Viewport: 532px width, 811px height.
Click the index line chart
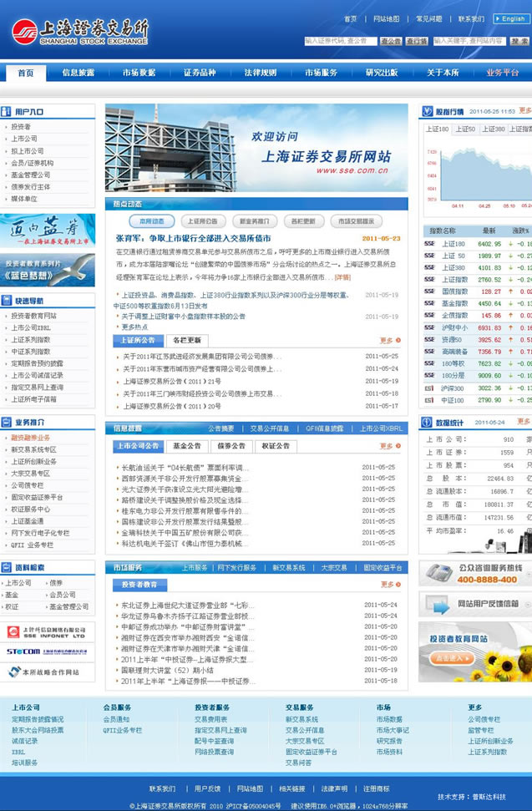point(478,173)
